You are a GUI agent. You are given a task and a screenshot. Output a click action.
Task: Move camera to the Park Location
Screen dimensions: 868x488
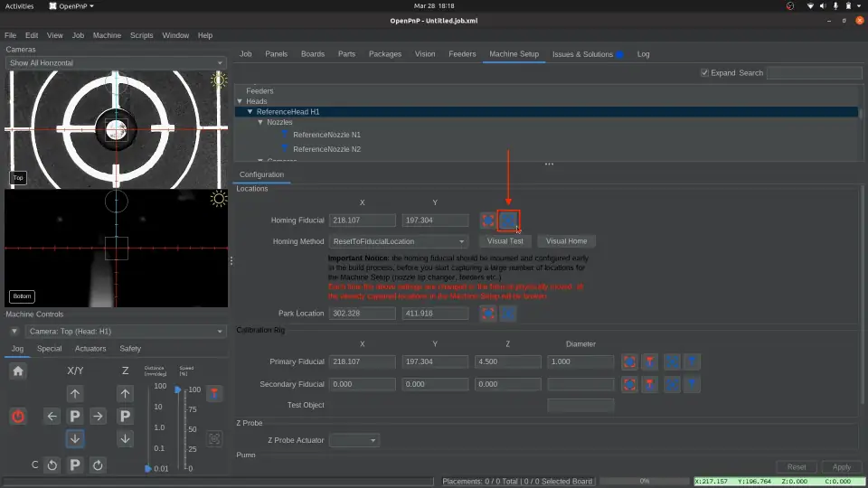[x=508, y=314]
